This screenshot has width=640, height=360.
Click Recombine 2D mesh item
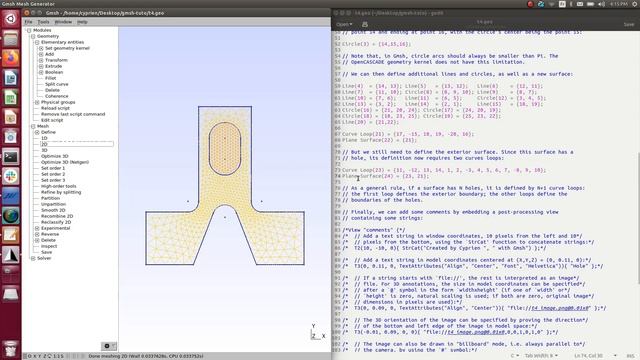tap(57, 216)
